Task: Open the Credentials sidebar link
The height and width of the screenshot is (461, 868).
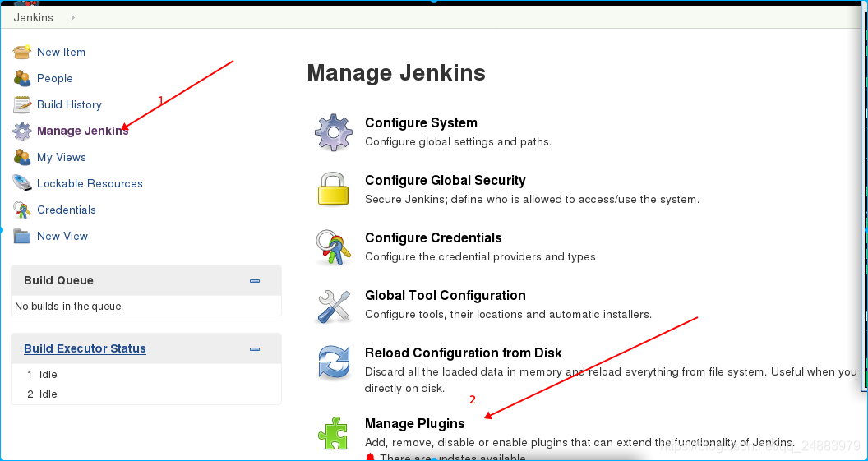Action: 67,210
